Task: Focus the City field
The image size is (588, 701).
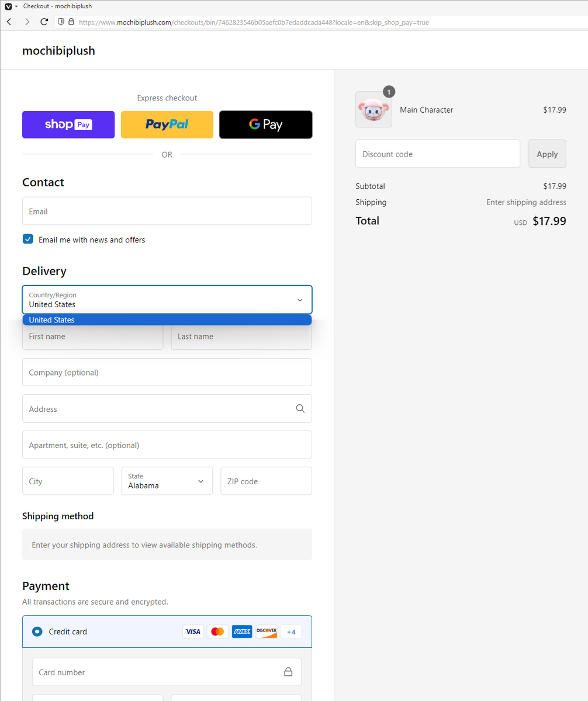Action: click(68, 481)
